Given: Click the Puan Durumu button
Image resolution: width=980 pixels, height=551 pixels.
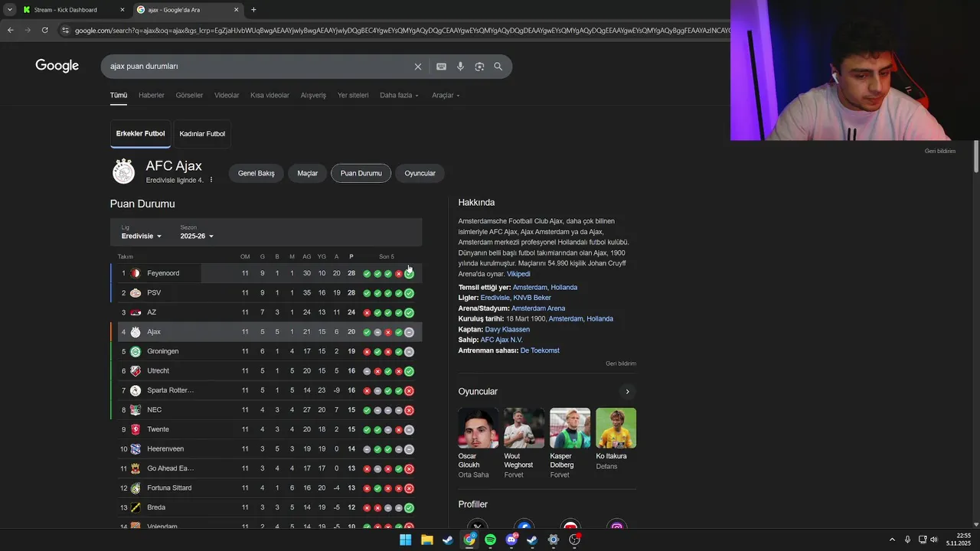Looking at the screenshot, I should click(x=361, y=174).
